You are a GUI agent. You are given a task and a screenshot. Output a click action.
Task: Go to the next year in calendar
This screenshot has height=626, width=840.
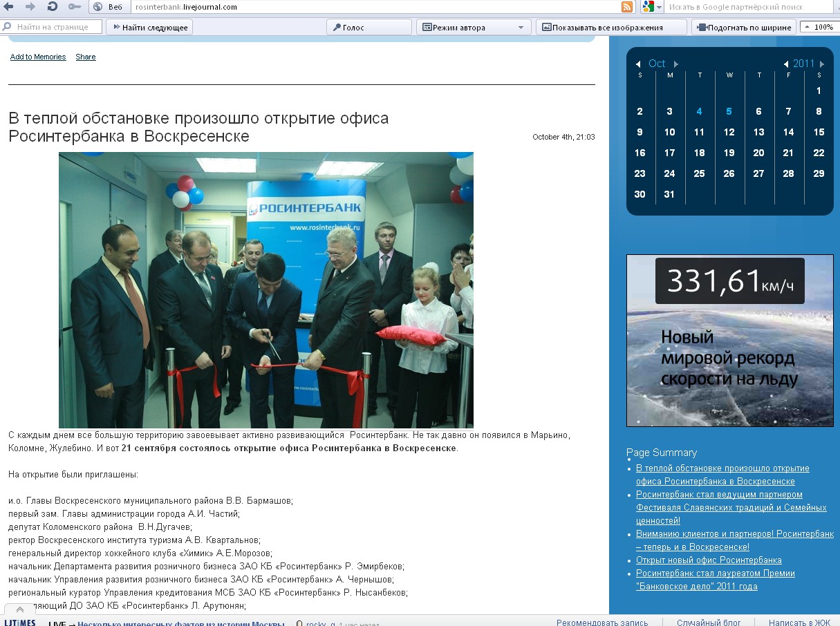click(821, 64)
